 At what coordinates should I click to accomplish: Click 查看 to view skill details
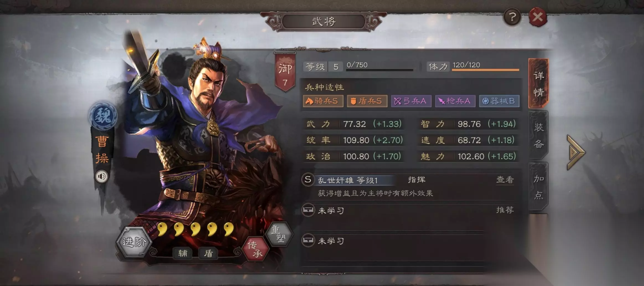coord(505,180)
